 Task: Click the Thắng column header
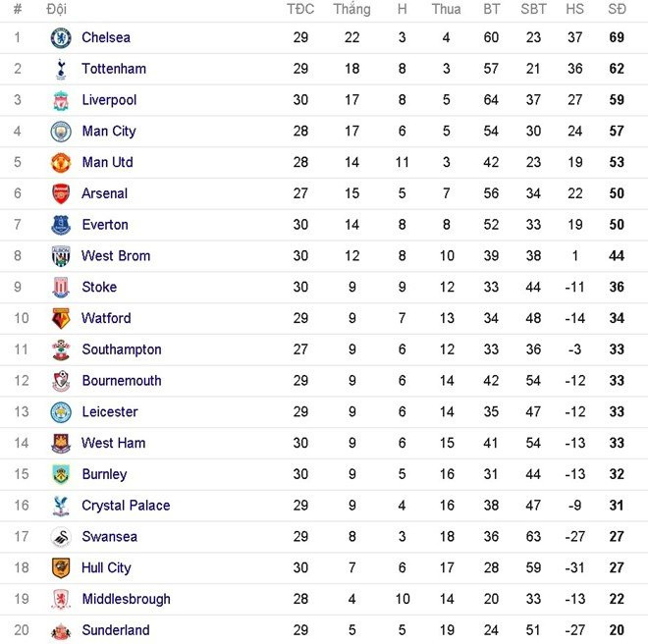[351, 9]
